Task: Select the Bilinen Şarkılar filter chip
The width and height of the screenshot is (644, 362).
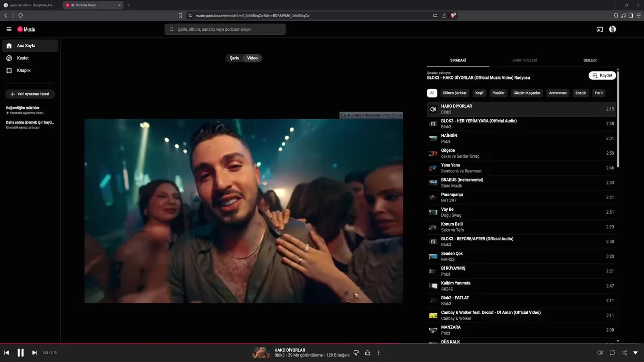Action: (x=455, y=93)
